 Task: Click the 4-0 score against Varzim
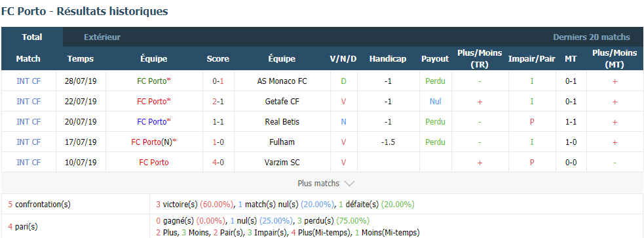218,163
